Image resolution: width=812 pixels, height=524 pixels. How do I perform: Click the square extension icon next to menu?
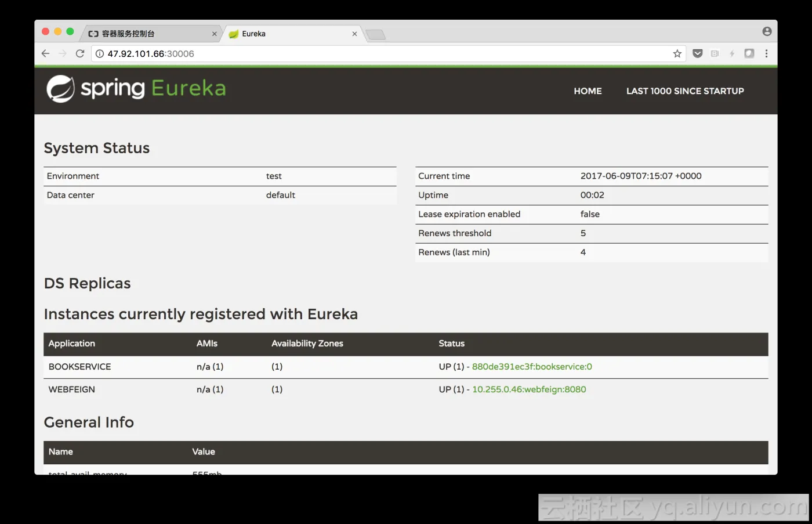749,53
